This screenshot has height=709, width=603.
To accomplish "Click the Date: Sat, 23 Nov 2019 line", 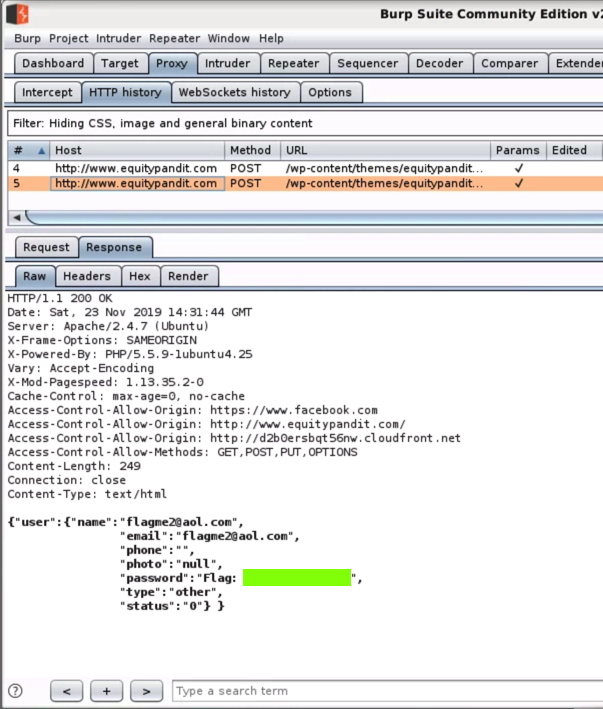I will pyautogui.click(x=130, y=312).
